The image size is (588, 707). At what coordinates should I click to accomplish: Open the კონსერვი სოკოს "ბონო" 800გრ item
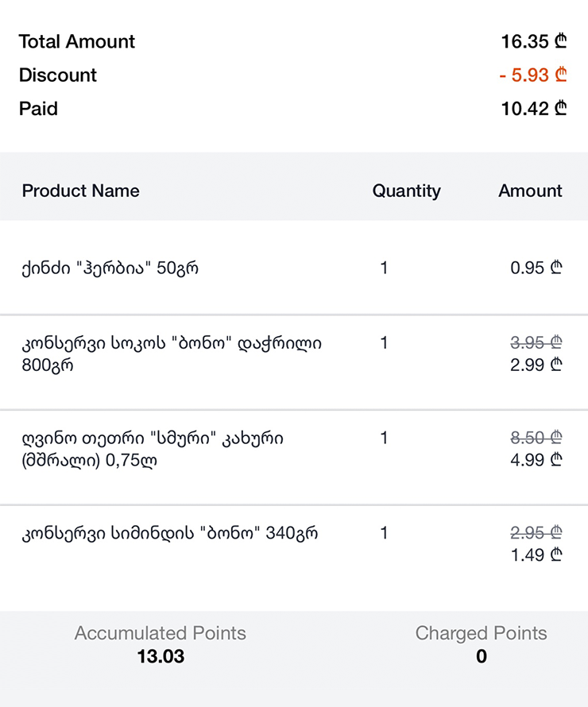(x=172, y=354)
